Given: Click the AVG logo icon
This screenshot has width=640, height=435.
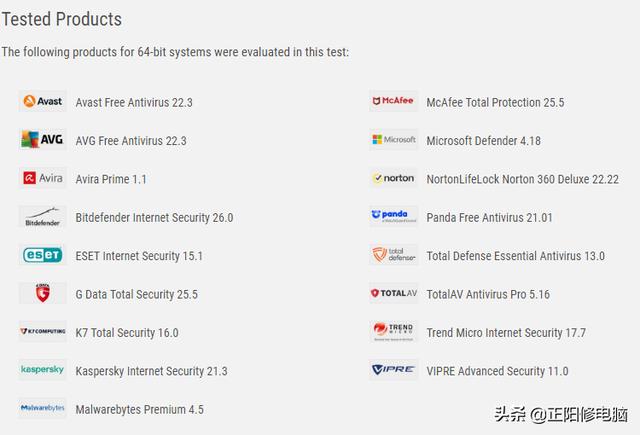Looking at the screenshot, I should click(x=42, y=140).
